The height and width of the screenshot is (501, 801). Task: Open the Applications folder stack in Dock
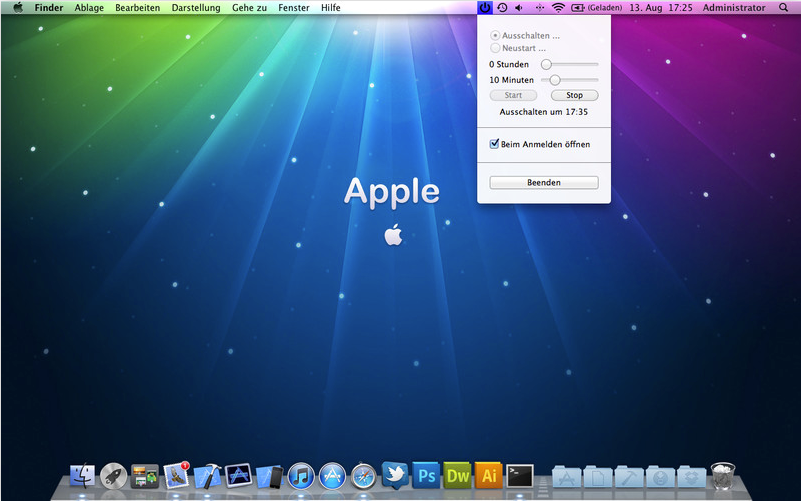click(x=567, y=476)
